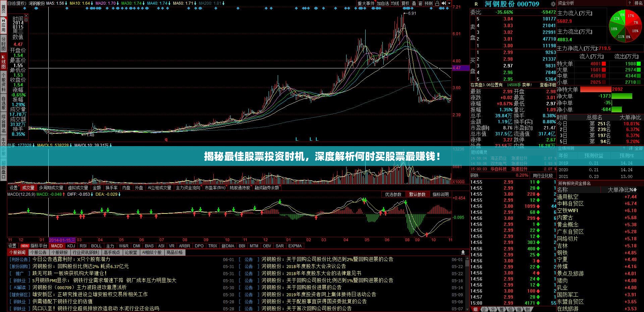
Task: Open news 今日公告透露利好
Action: pos(71,259)
